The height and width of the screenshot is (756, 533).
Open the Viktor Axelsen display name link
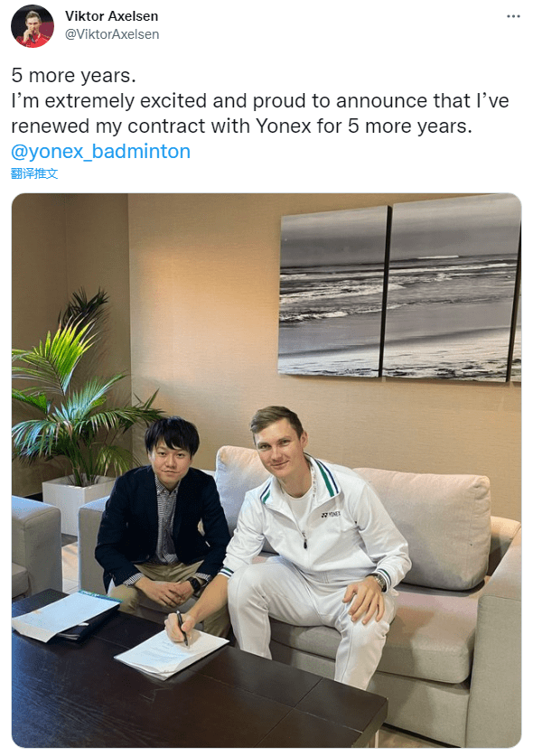(x=111, y=16)
